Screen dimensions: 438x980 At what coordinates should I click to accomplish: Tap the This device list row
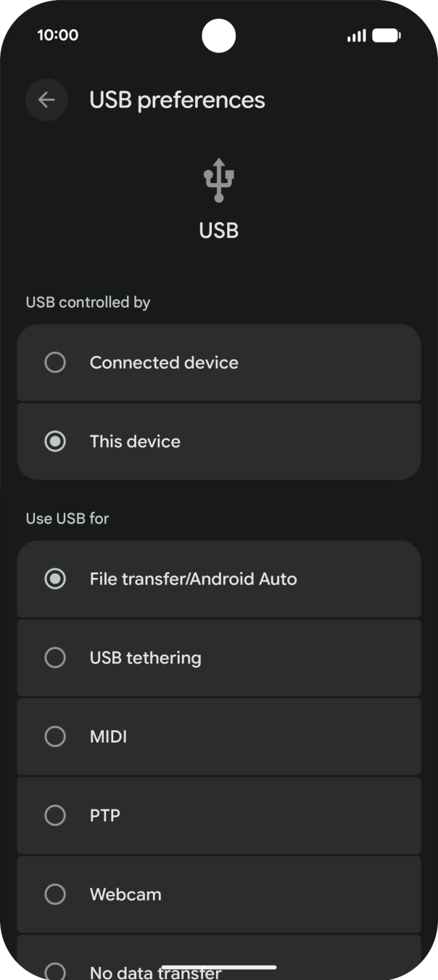click(218, 441)
